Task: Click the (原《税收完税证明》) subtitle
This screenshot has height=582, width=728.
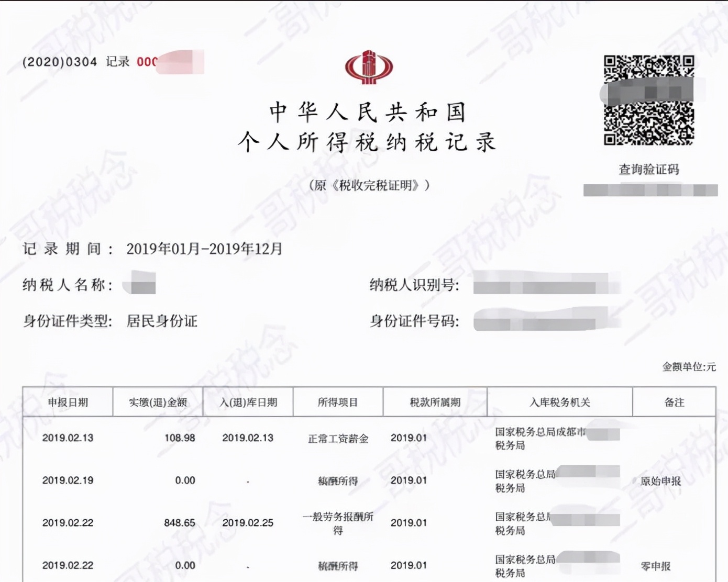Action: [369, 185]
